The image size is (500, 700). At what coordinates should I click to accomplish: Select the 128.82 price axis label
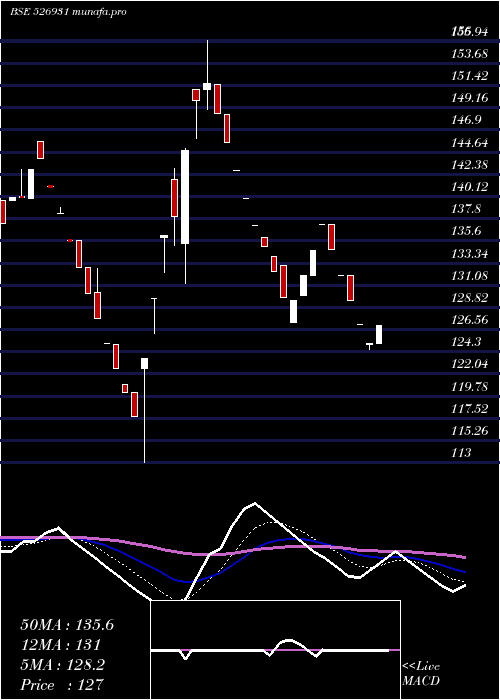[x=469, y=298]
